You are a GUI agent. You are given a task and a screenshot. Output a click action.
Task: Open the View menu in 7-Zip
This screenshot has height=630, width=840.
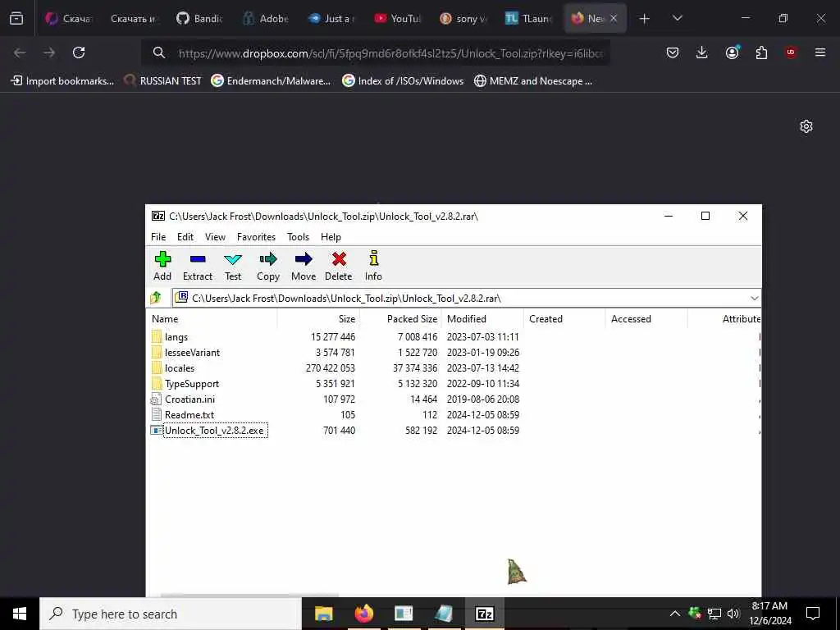[215, 237]
